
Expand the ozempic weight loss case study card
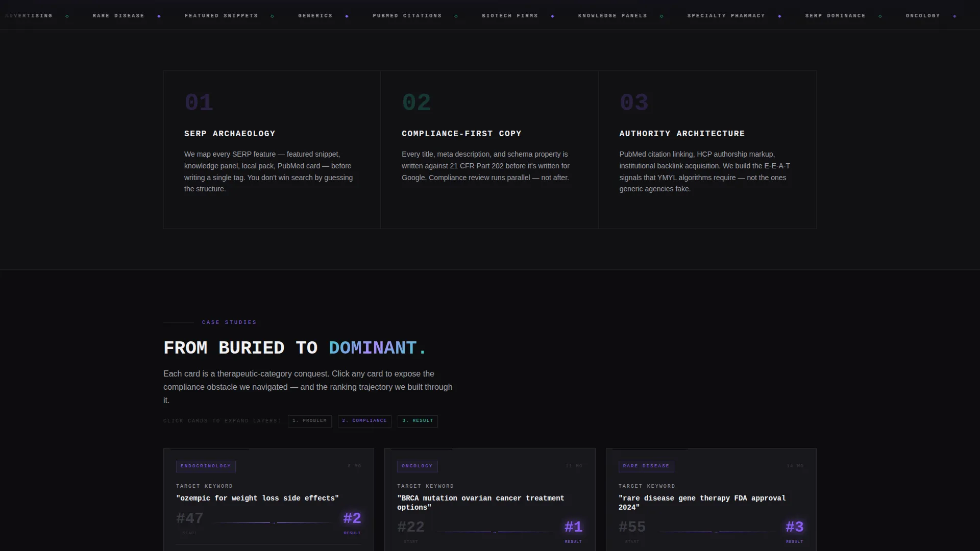pos(268,500)
